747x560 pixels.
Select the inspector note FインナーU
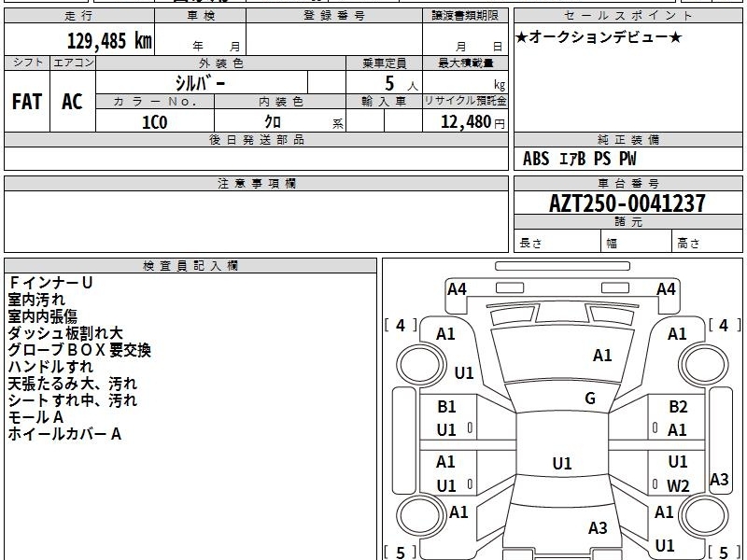[x=50, y=283]
